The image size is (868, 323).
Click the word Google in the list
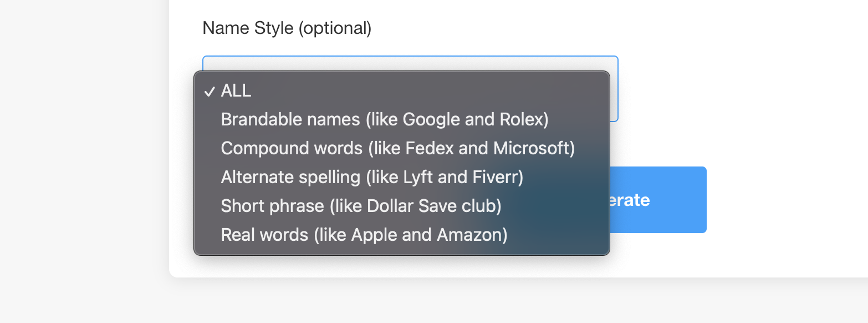(x=433, y=120)
